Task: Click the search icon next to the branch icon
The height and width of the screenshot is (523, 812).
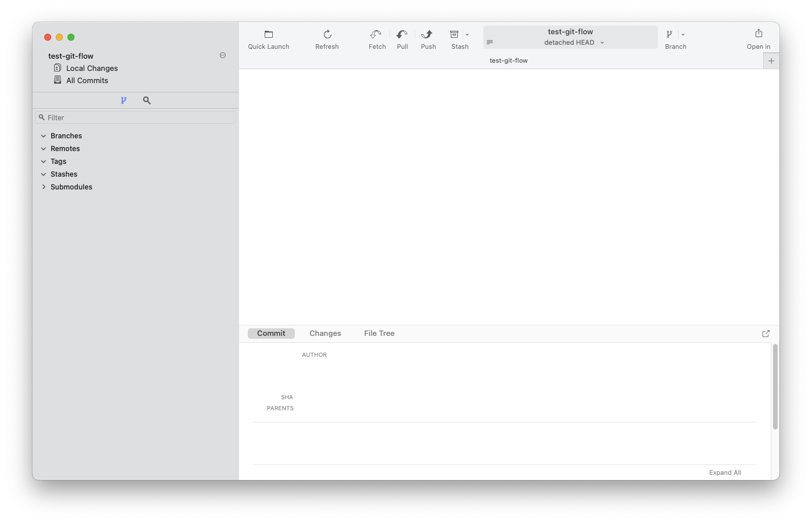Action: click(x=146, y=100)
